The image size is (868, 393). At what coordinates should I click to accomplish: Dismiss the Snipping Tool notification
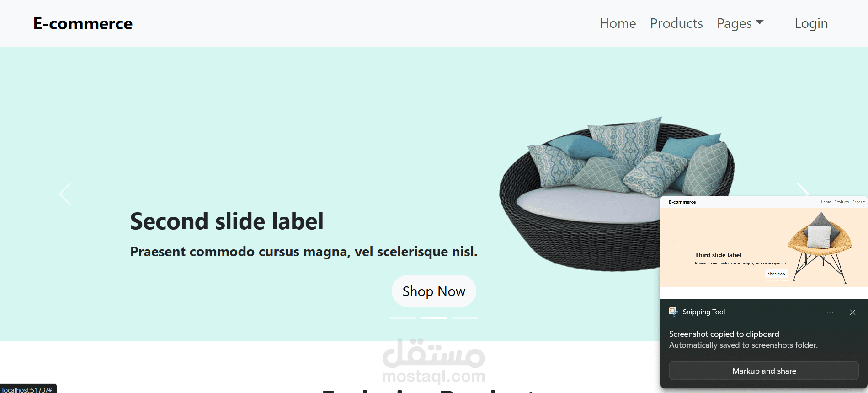[x=852, y=312]
